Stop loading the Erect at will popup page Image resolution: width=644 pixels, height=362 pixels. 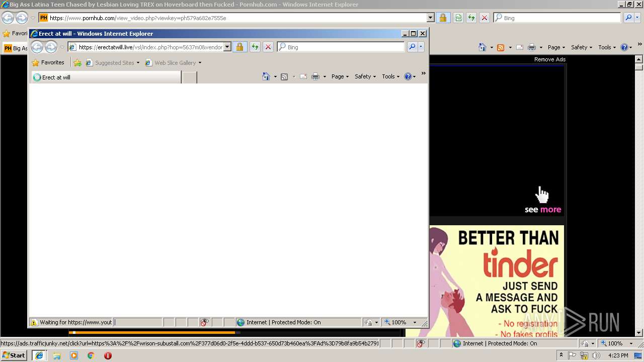tap(268, 47)
